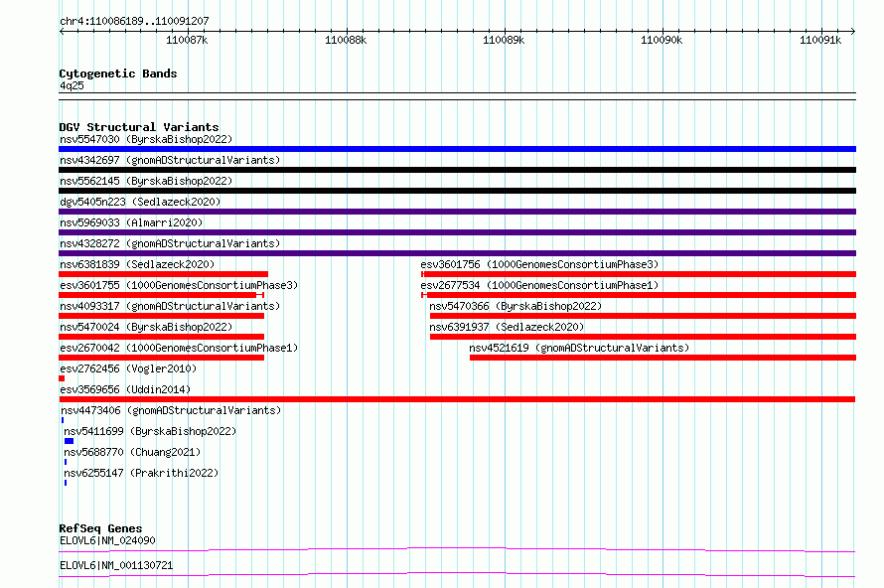Image resolution: width=884 pixels, height=588 pixels.
Task: Click variant label nsv5688770 (Chuang2021)
Action: (x=132, y=452)
